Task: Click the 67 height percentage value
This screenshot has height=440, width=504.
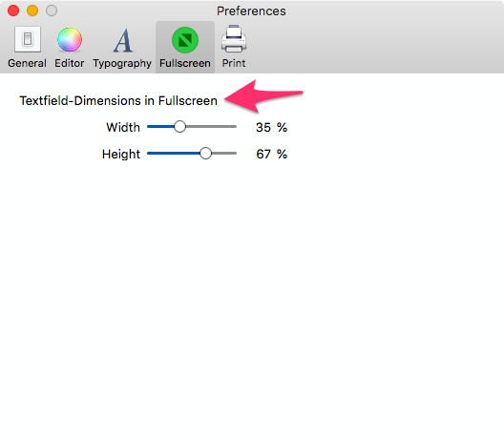Action: [263, 155]
